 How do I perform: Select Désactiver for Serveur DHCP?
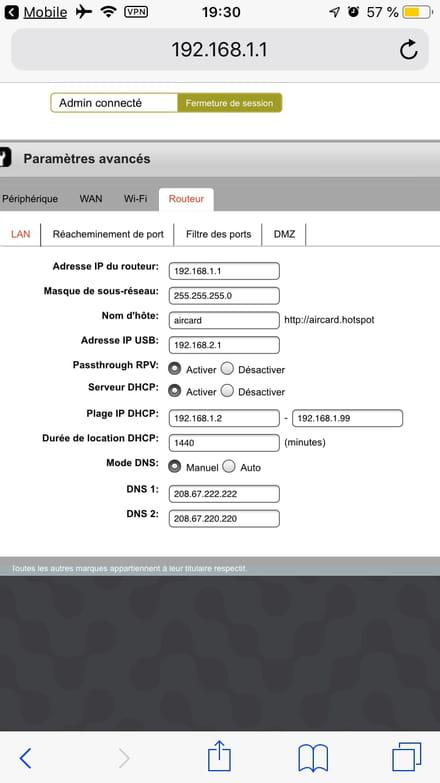coord(227,391)
